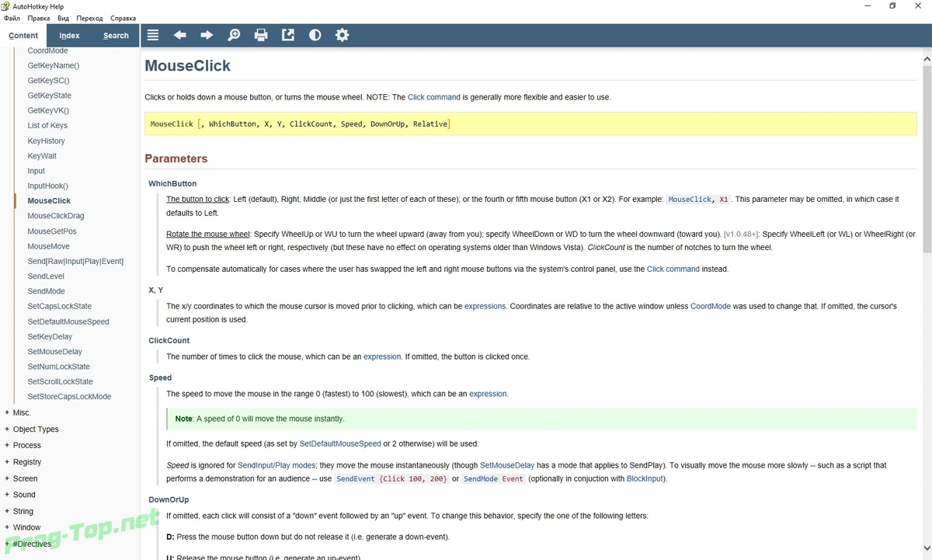Open settings with the gear icon
Screen dimensions: 932x560
point(342,35)
